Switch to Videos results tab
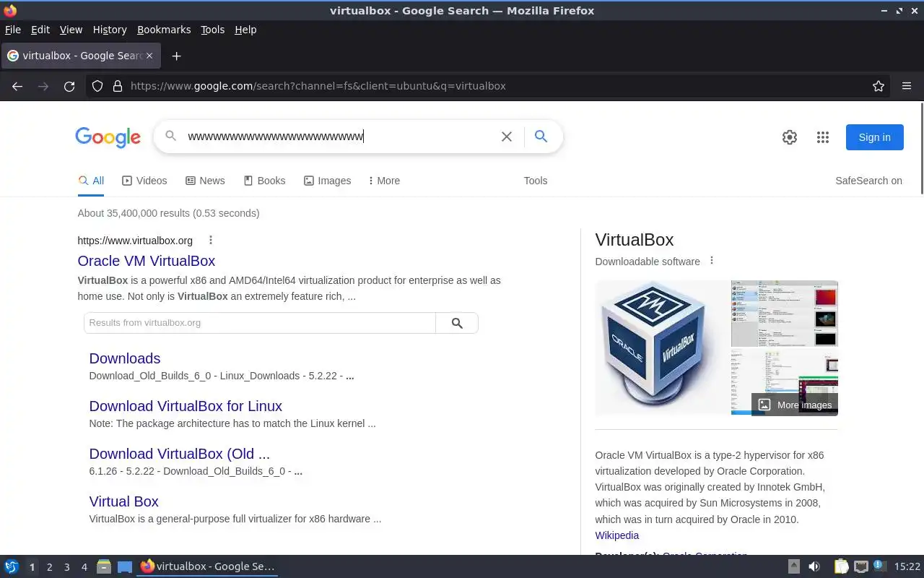 (144, 181)
